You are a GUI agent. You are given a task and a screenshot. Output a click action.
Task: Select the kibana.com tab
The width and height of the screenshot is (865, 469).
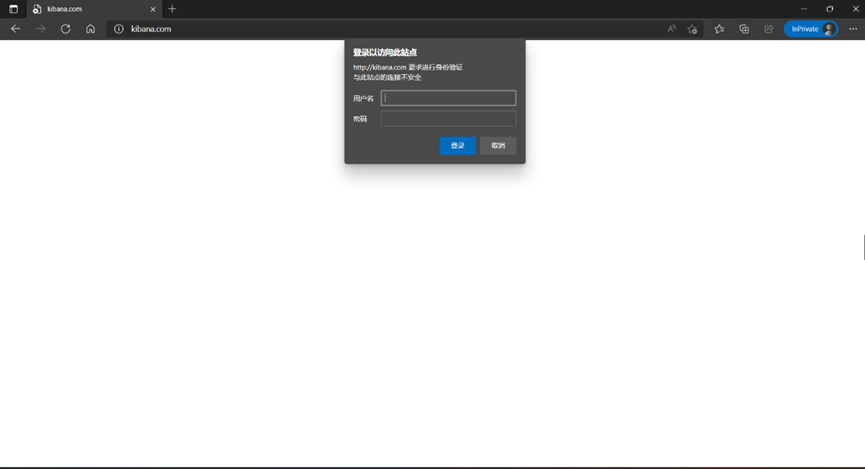[x=94, y=9]
